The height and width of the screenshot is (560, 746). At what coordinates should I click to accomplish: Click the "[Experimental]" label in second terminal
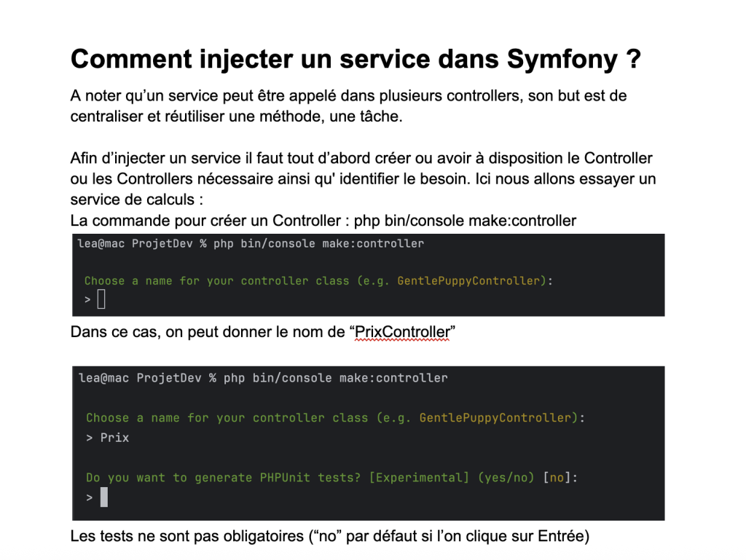coord(420,478)
